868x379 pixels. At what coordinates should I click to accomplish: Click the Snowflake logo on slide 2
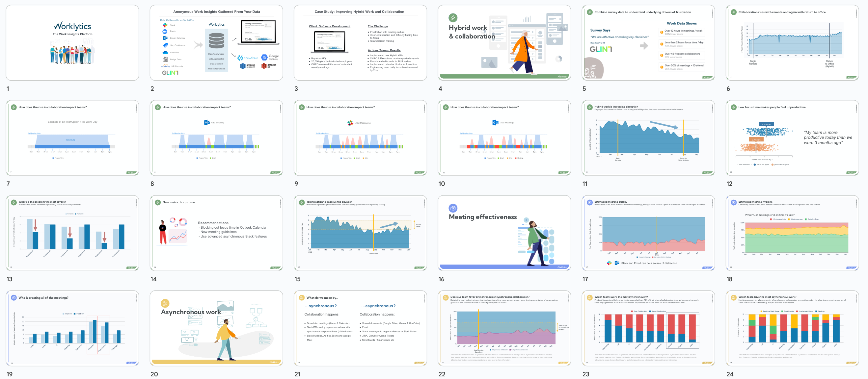248,58
